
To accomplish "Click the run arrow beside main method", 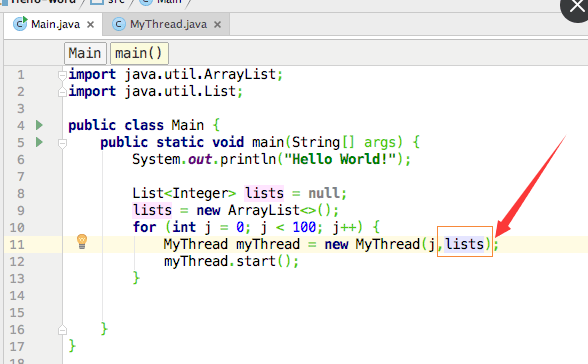I will tap(39, 142).
